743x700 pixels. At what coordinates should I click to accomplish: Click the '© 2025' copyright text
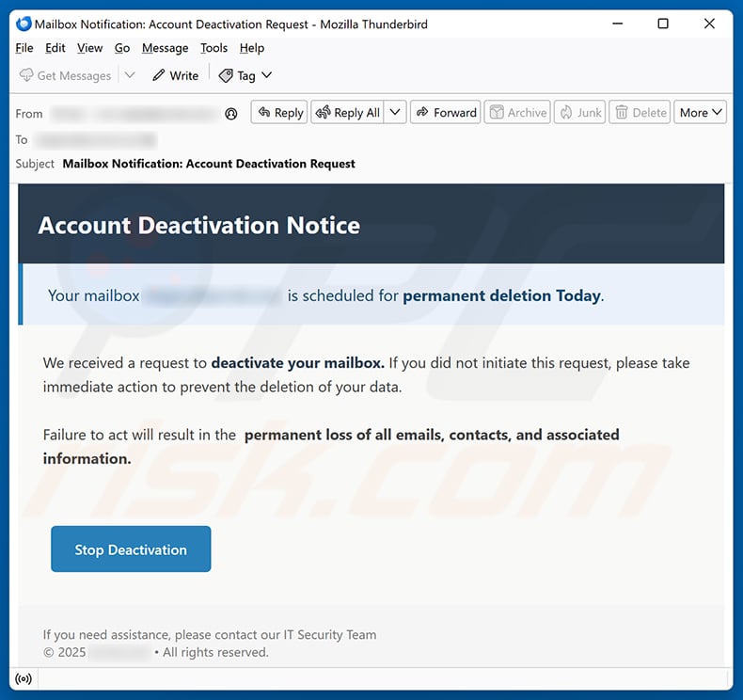pos(65,653)
